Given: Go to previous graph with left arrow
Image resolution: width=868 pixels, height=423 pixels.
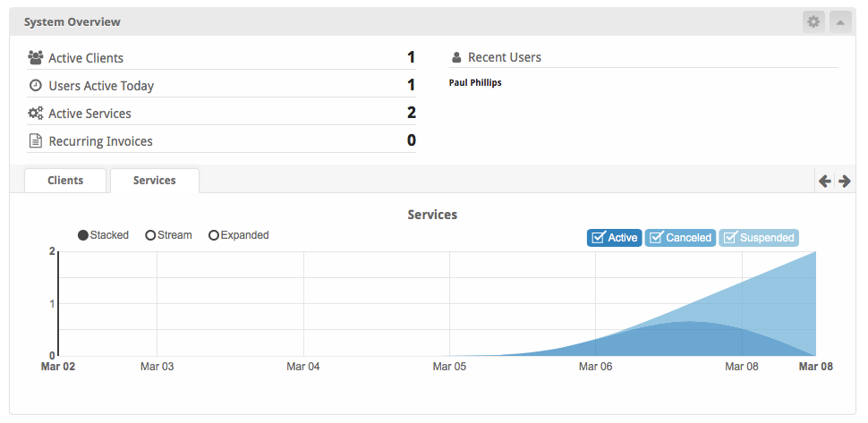Looking at the screenshot, I should coord(825,181).
